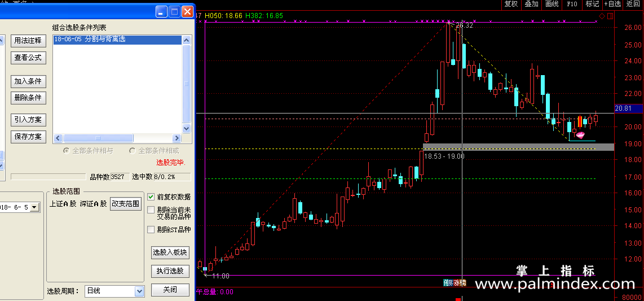This screenshot has width=644, height=301.
Task: Click the 关闭 button in dialog
Action: (170, 290)
